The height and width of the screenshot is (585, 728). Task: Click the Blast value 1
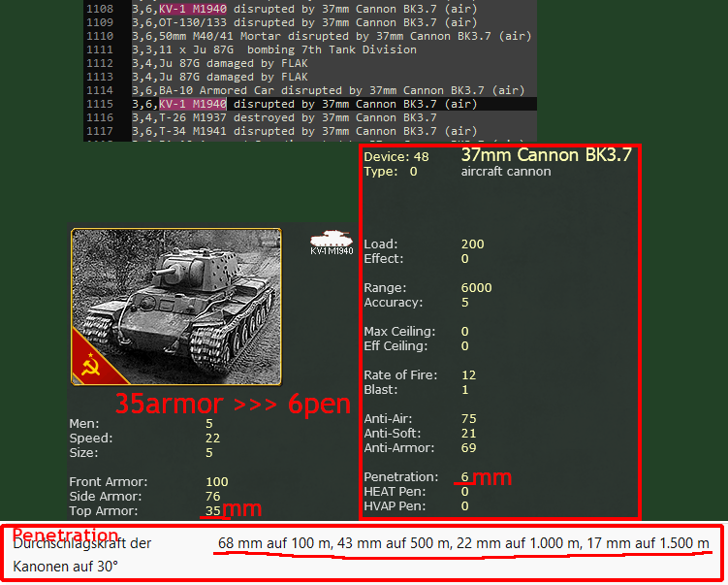[464, 389]
